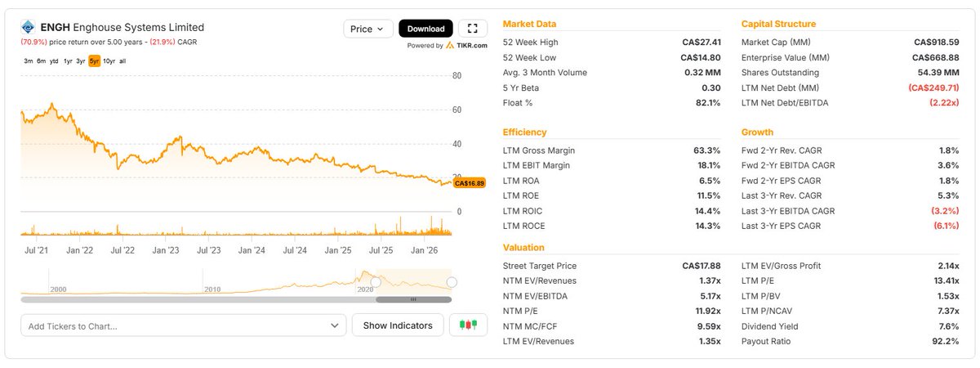
Task: Click the Market Cap value CA$918.59
Action: pos(936,42)
